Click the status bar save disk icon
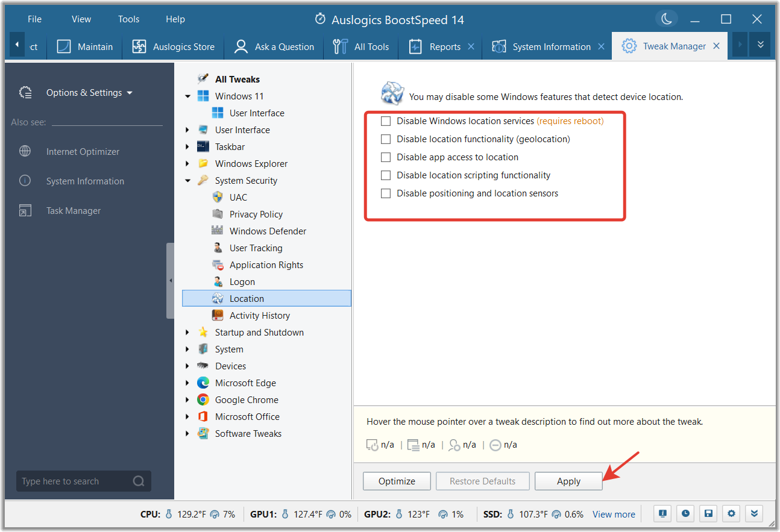Image resolution: width=780 pixels, height=532 pixels. [x=708, y=514]
